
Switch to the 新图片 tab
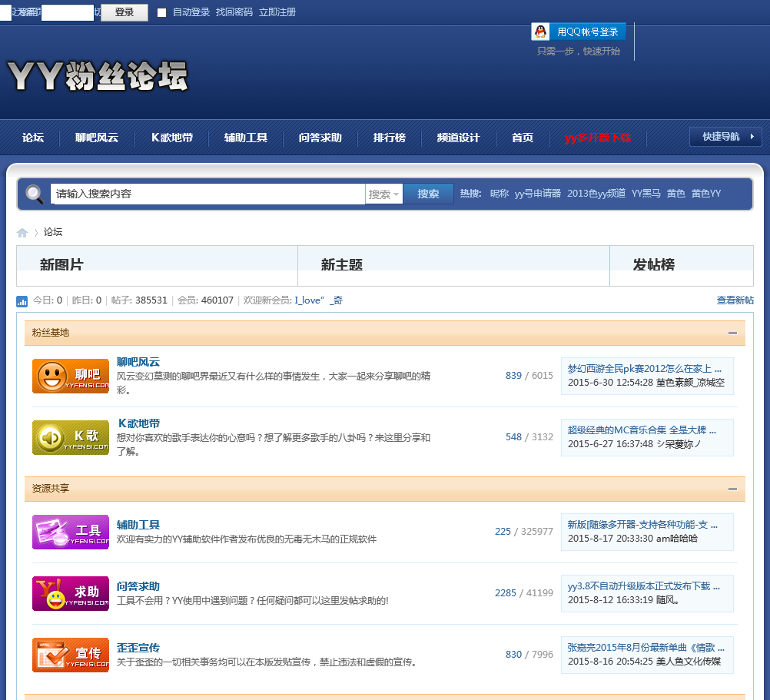pos(62,264)
